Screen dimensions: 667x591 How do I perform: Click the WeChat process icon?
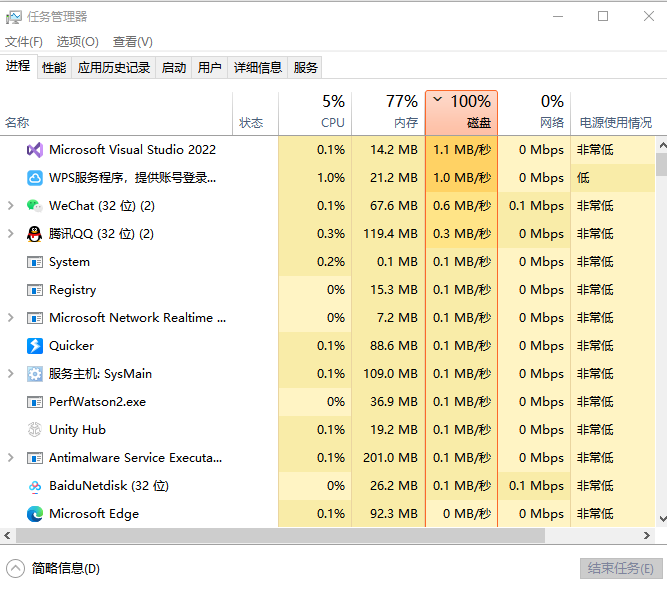click(34, 206)
